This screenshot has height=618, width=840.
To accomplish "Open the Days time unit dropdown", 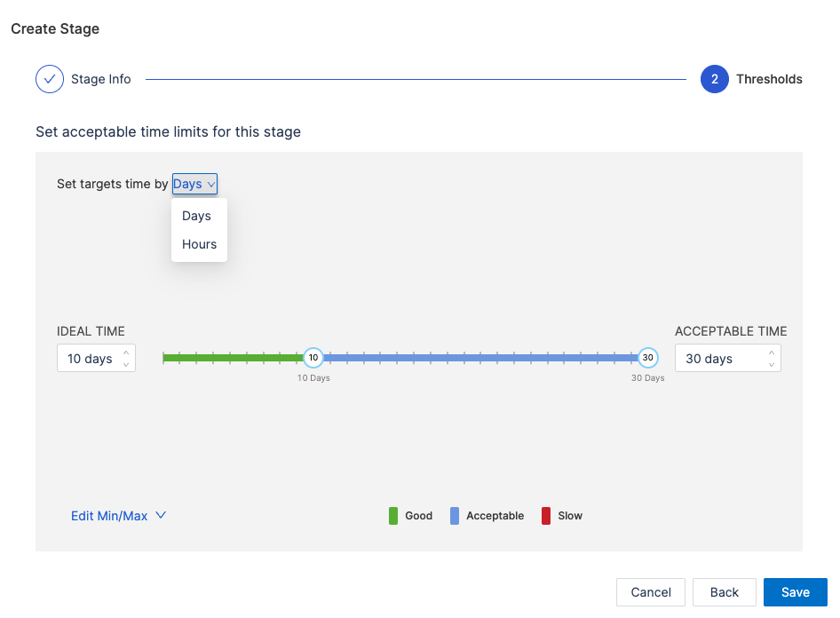I will pyautogui.click(x=194, y=184).
